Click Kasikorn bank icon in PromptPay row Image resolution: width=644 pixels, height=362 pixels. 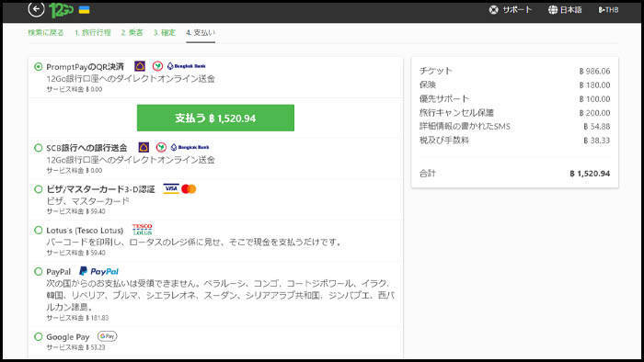click(157, 66)
